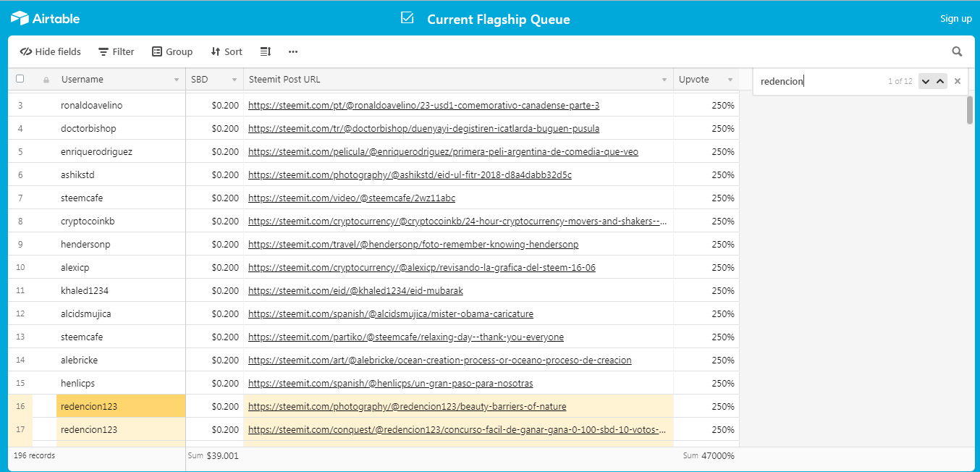Select the username cell hendersonp

coord(121,245)
